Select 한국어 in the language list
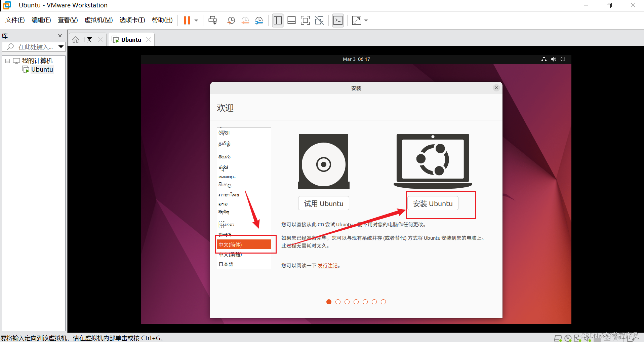This screenshot has height=342, width=644. point(244,235)
